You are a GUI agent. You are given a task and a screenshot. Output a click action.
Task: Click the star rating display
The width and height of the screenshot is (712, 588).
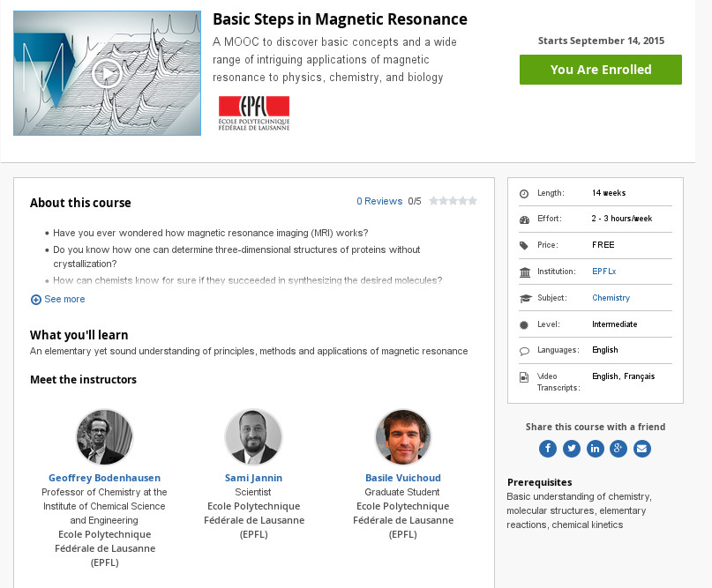click(x=453, y=200)
